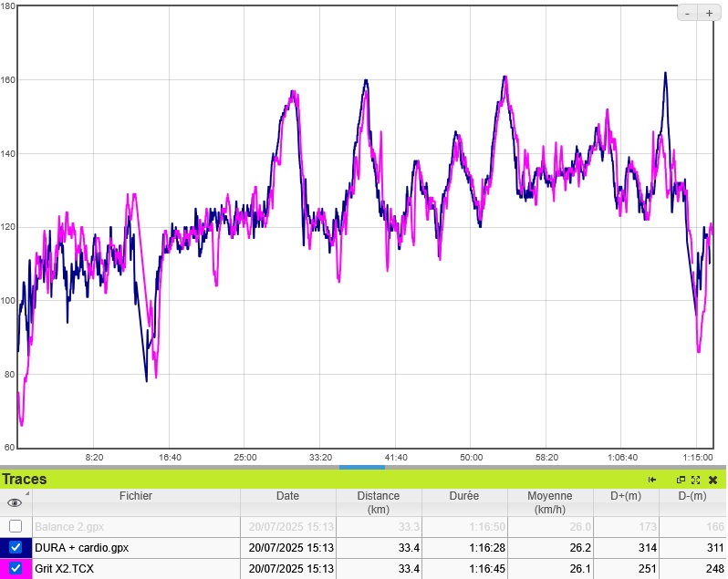Image resolution: width=728 pixels, height=579 pixels.
Task: Zoom out of the chart with minus button
Action: tap(687, 13)
